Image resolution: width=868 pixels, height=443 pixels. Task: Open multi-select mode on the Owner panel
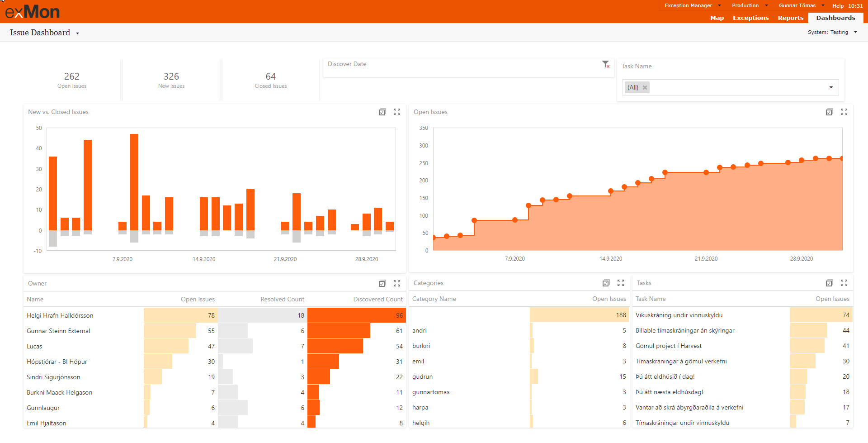[x=382, y=283]
